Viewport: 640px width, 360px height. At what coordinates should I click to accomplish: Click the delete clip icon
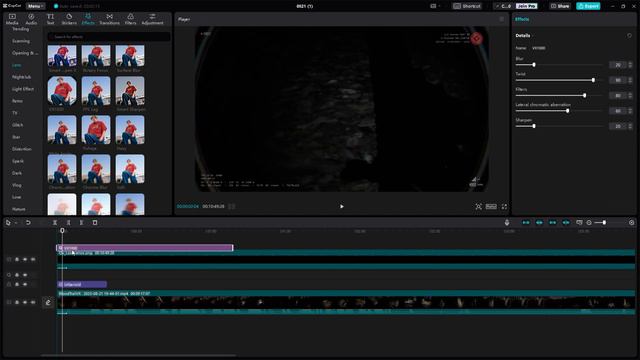(x=95, y=222)
